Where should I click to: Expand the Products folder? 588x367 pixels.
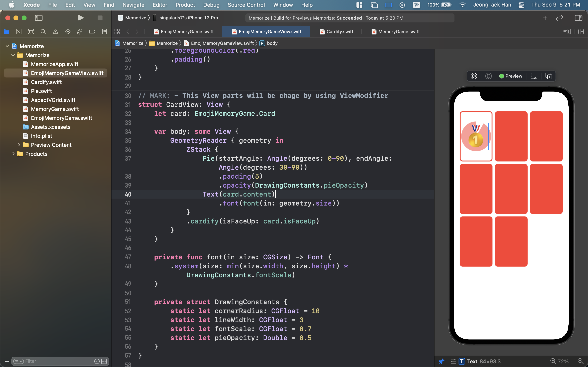tap(13, 154)
